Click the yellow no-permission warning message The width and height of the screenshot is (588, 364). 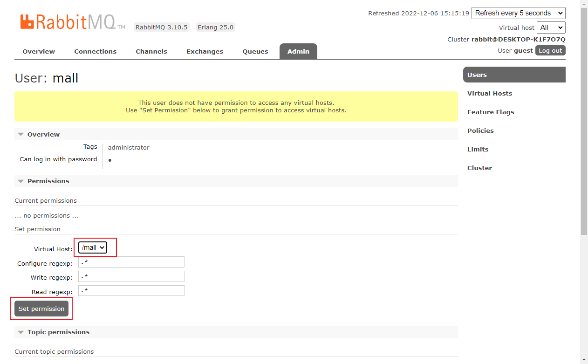pyautogui.click(x=236, y=106)
